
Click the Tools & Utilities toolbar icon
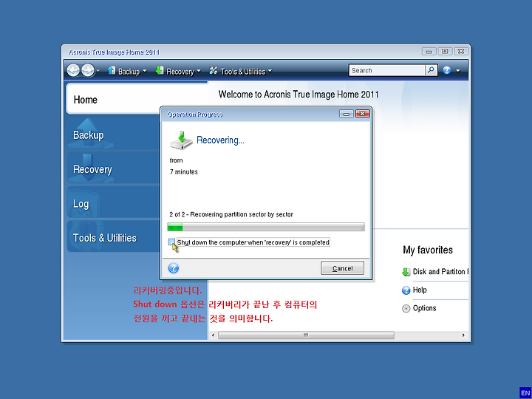coord(214,70)
